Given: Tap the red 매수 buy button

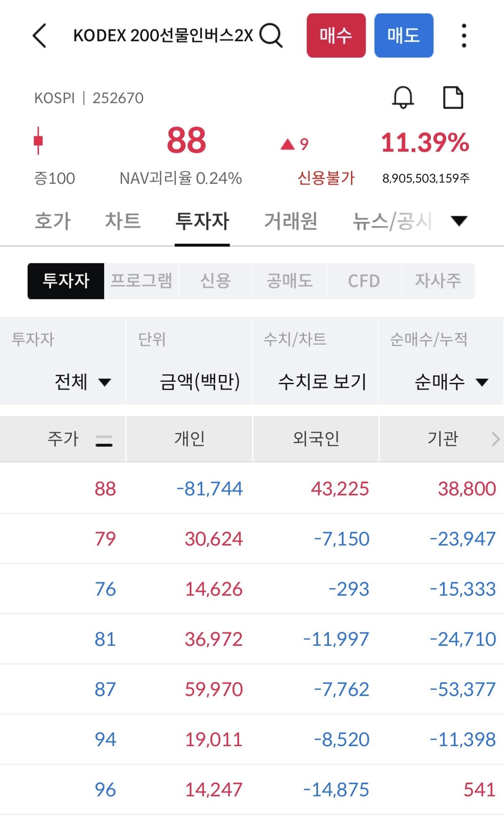Looking at the screenshot, I should tap(336, 36).
